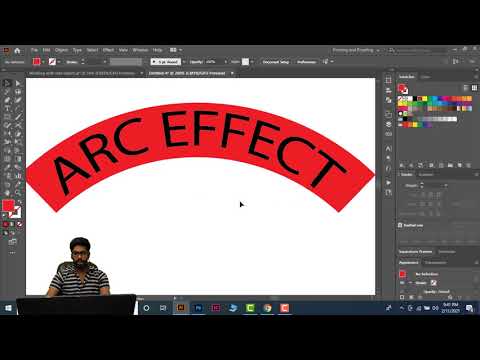Screen dimensions: 480x360
Task: Select the Selection tool
Action: click(x=7, y=83)
